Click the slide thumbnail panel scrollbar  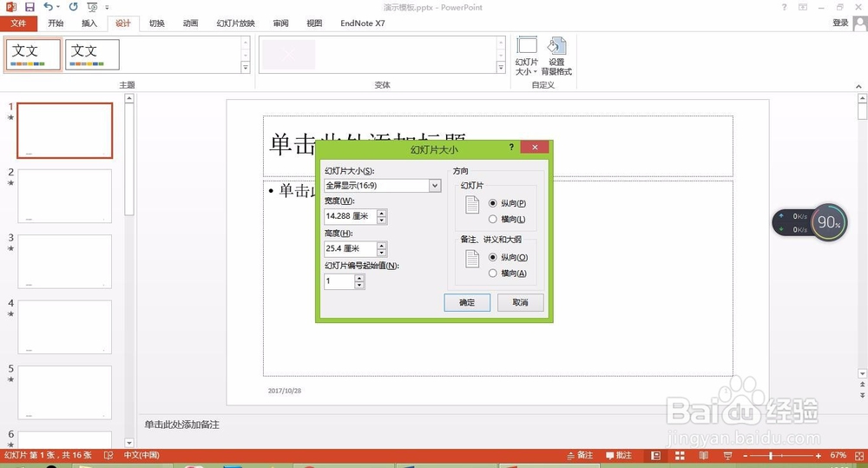129,161
